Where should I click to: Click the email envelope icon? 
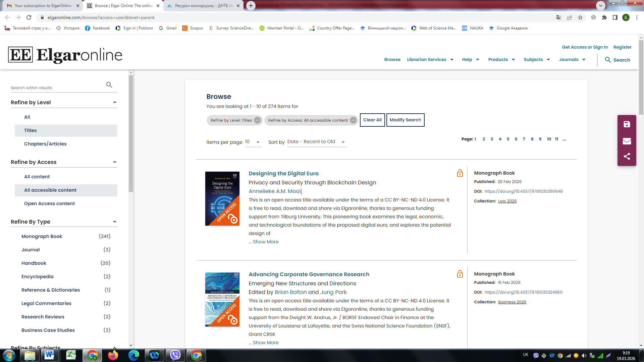coord(627,141)
